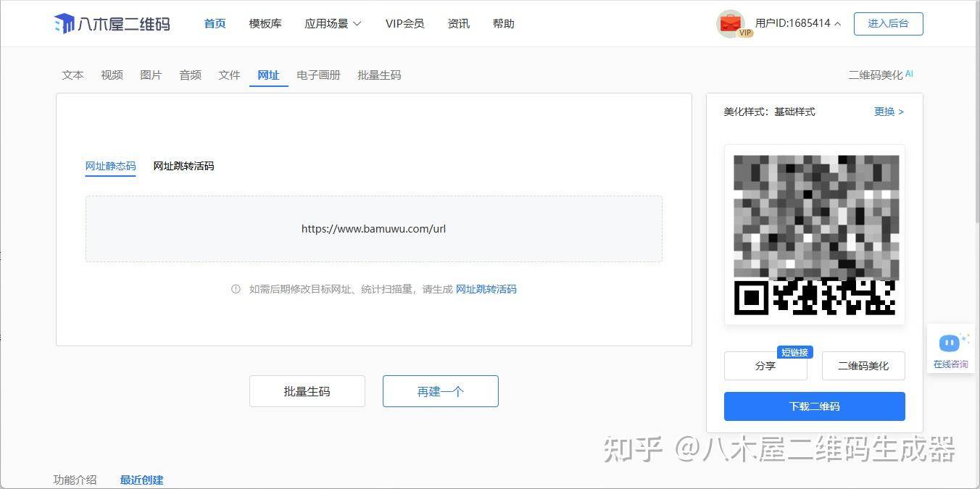980x489 pixels.
Task: Click the 批量生码 button below the panel
Action: (x=307, y=391)
